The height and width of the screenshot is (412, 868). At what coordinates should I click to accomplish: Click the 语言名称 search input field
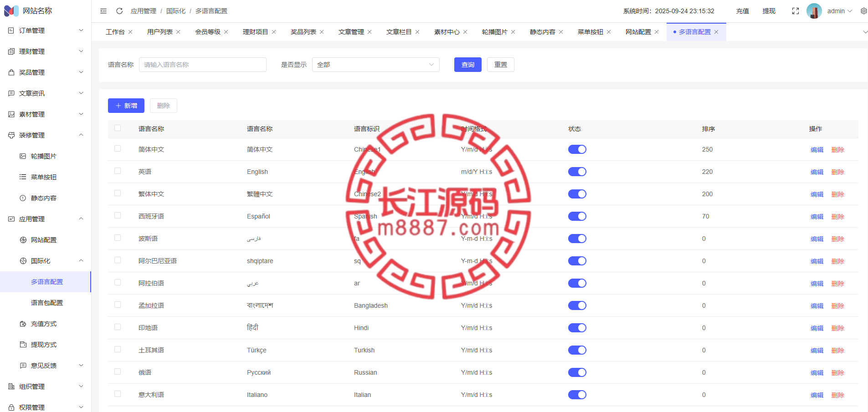203,65
